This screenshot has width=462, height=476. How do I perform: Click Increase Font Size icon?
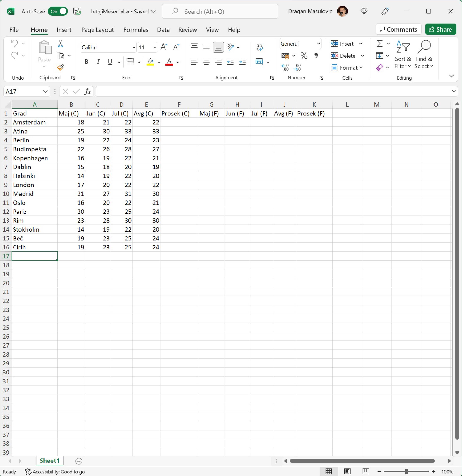(x=164, y=47)
